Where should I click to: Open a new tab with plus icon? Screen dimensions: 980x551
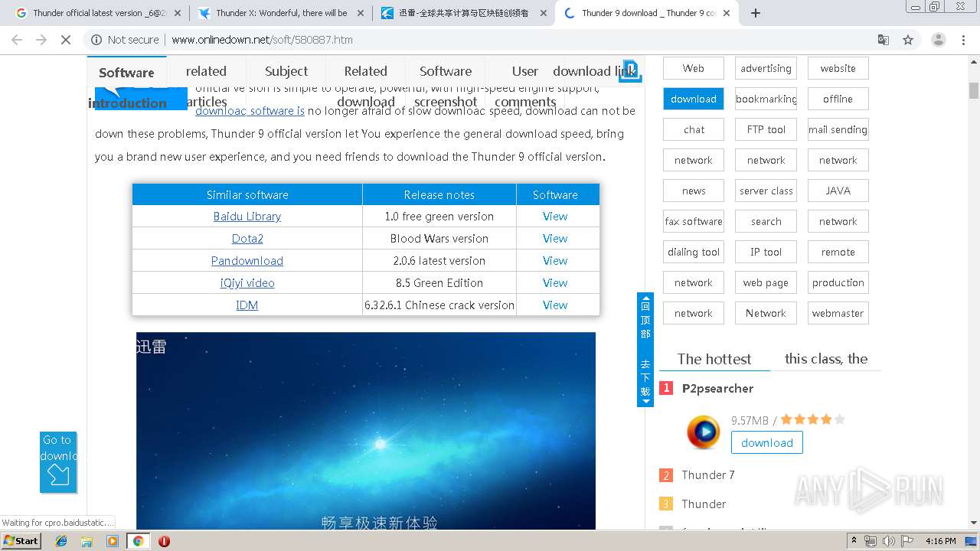(x=756, y=13)
